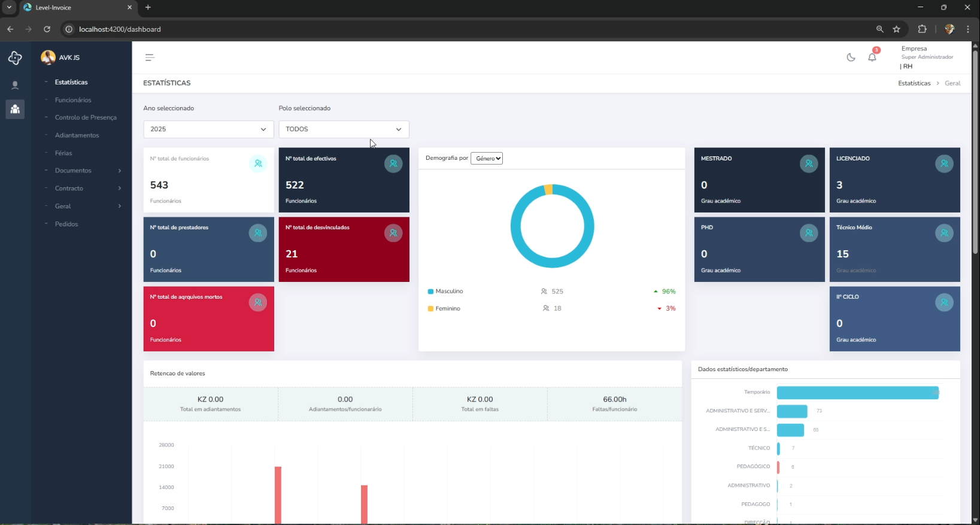Open Pedidos in sidebar
Viewport: 980px width, 525px height.
tap(66, 224)
